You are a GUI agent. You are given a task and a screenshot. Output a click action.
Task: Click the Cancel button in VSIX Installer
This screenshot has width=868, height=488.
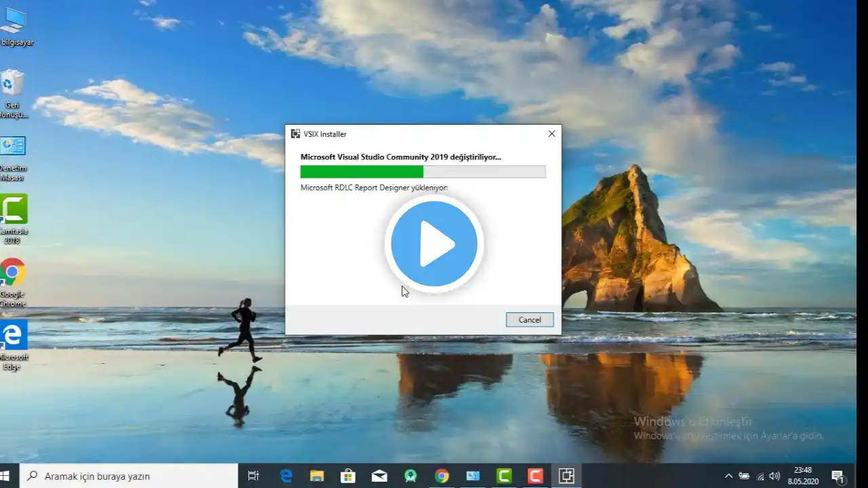[530, 320]
